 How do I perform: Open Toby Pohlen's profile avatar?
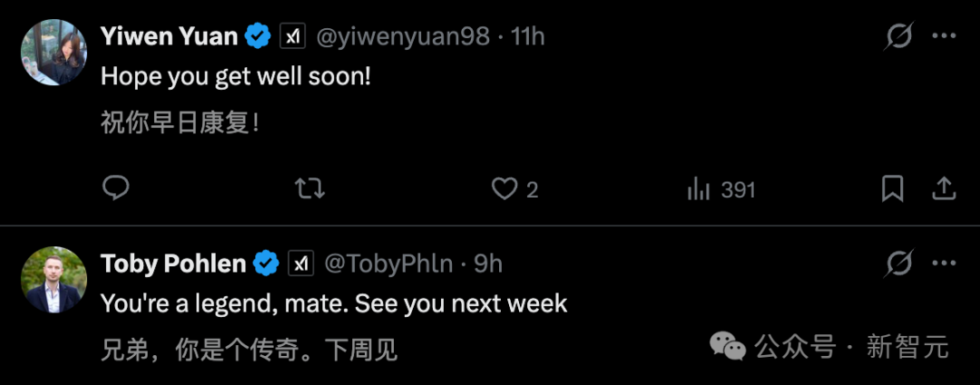coord(54,280)
